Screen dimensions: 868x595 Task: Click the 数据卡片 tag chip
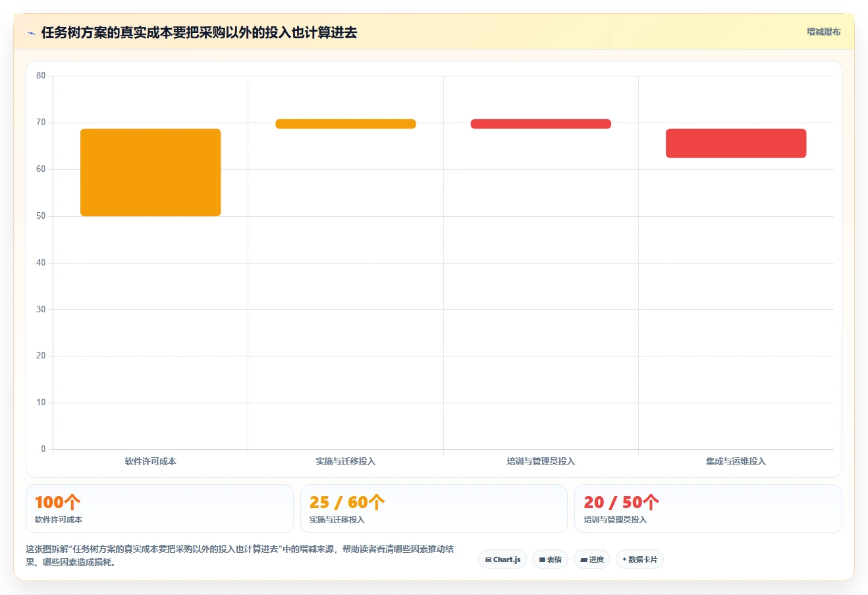pos(639,559)
